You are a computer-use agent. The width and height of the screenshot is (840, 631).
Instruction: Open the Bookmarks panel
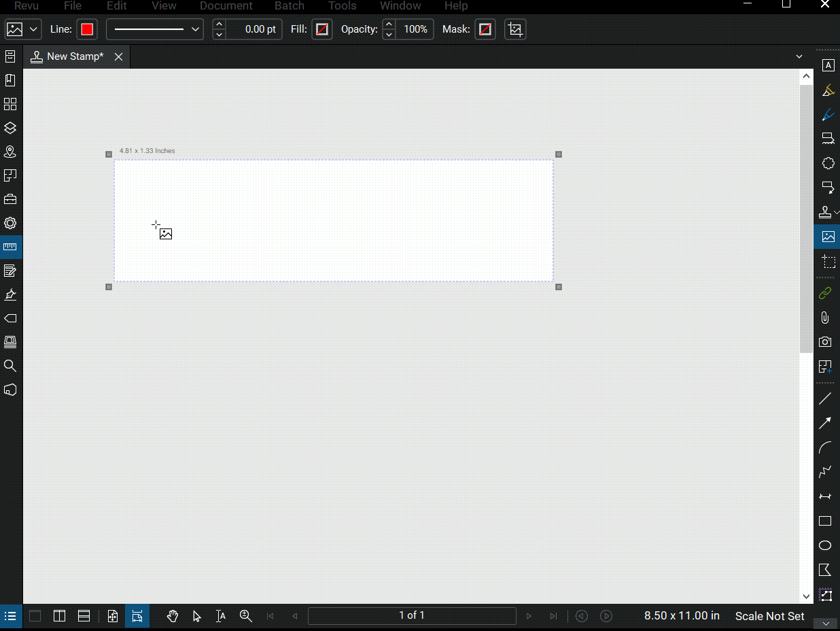coord(10,81)
